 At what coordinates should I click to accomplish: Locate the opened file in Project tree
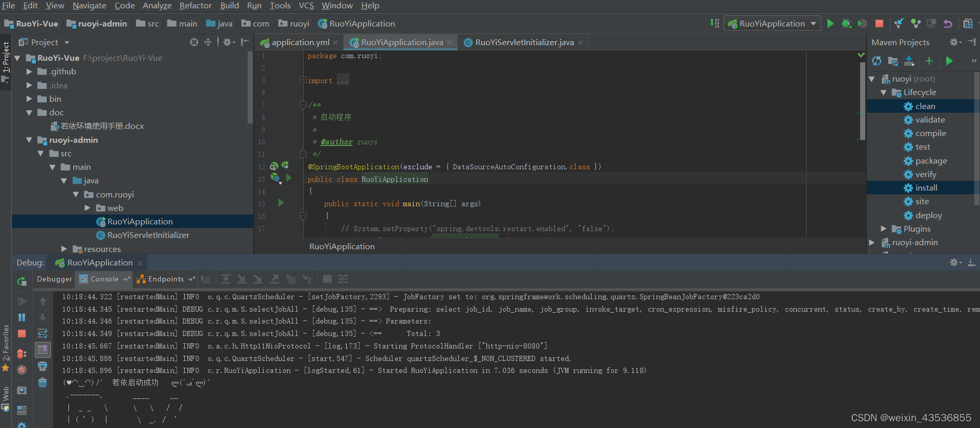pos(194,42)
